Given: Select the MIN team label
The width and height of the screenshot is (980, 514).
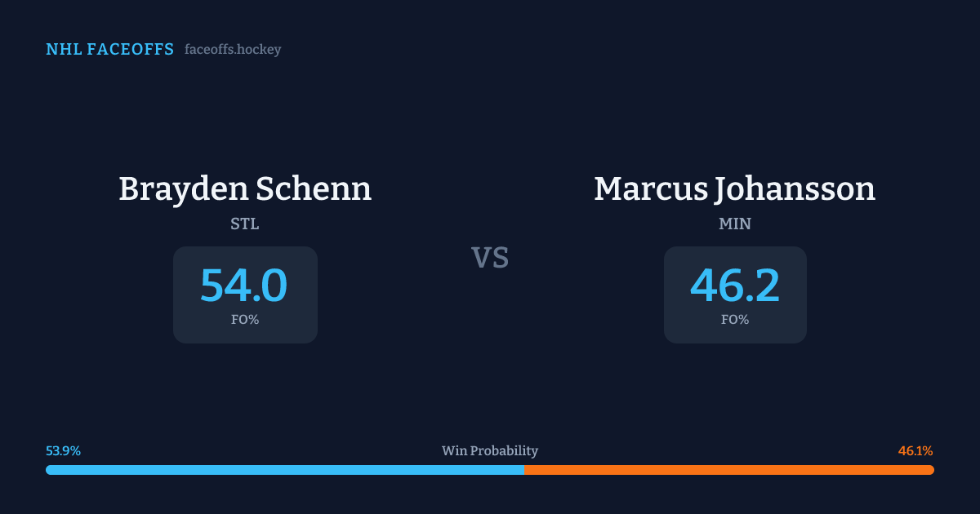Looking at the screenshot, I should 735,224.
